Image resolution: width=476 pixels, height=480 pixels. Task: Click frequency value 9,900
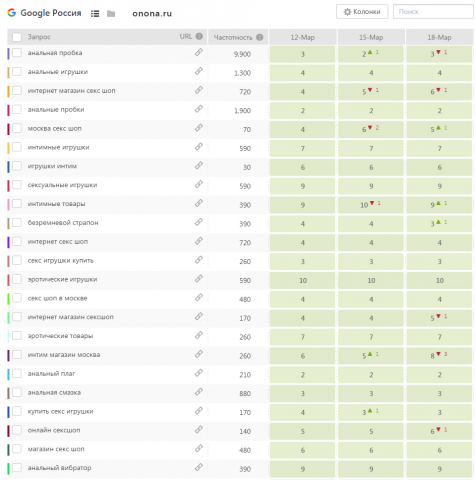242,54
